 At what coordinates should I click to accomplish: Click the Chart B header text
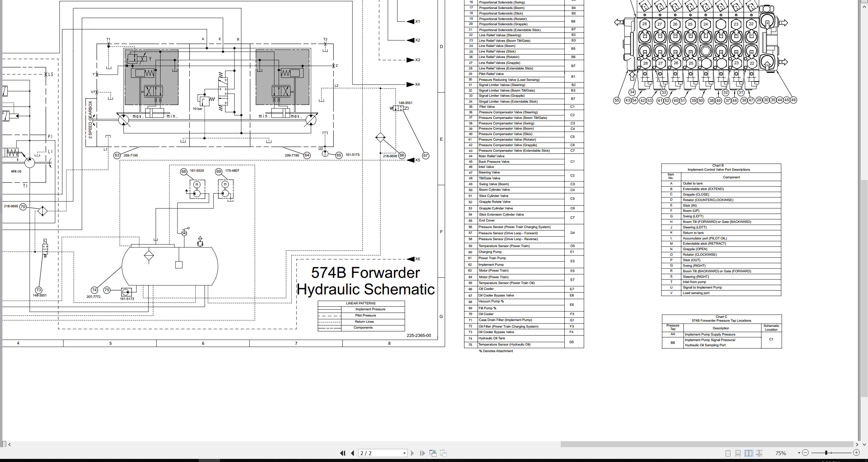[718, 166]
